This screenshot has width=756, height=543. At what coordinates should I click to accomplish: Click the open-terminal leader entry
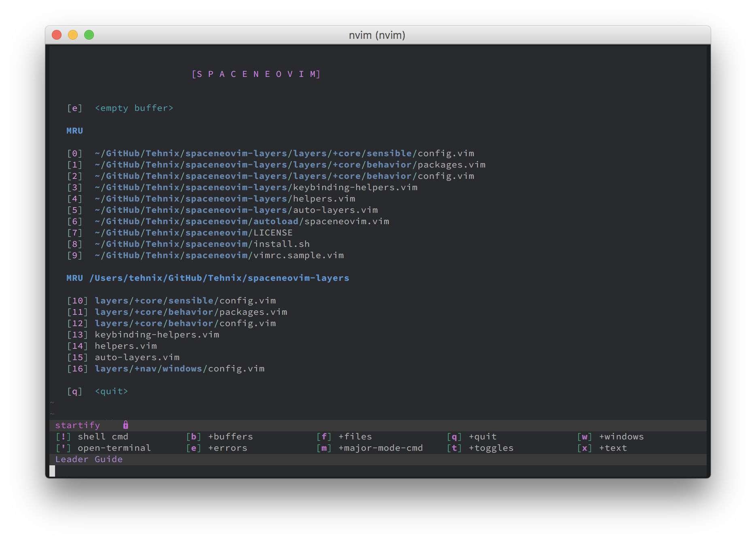pos(114,448)
